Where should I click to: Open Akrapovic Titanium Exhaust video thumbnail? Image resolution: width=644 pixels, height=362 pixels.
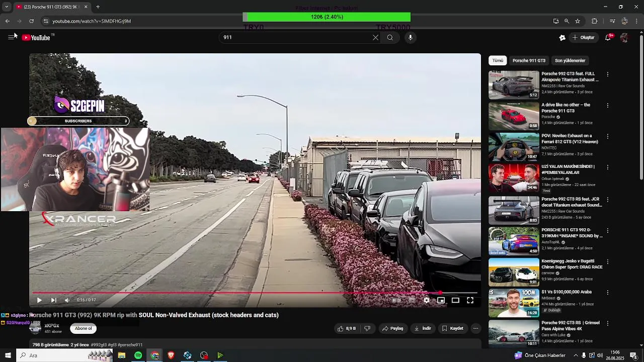514,85
